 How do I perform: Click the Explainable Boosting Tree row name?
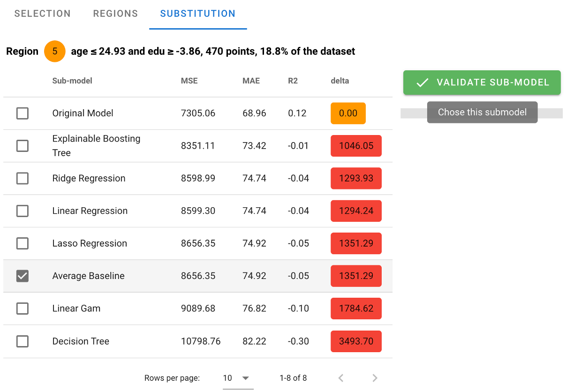[x=97, y=146]
